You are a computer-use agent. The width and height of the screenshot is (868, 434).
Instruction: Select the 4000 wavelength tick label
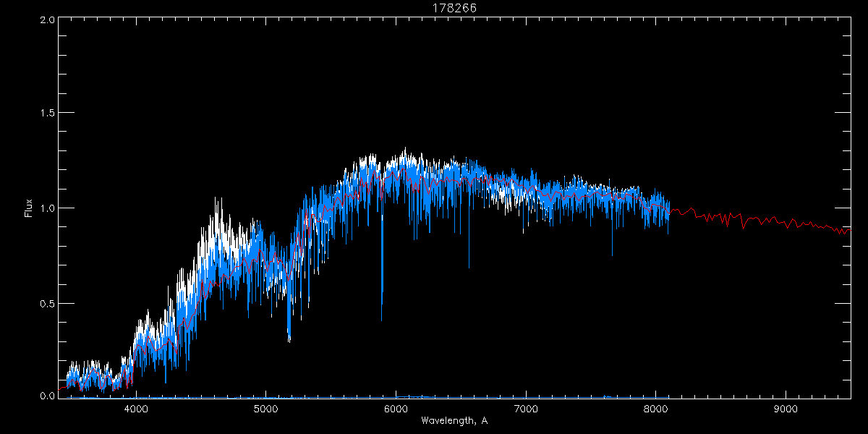[136, 408]
